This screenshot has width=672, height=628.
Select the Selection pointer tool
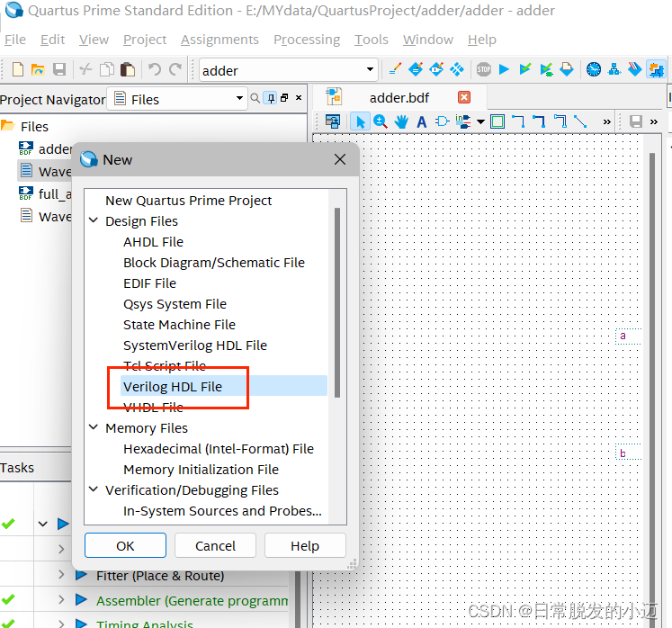(x=360, y=121)
